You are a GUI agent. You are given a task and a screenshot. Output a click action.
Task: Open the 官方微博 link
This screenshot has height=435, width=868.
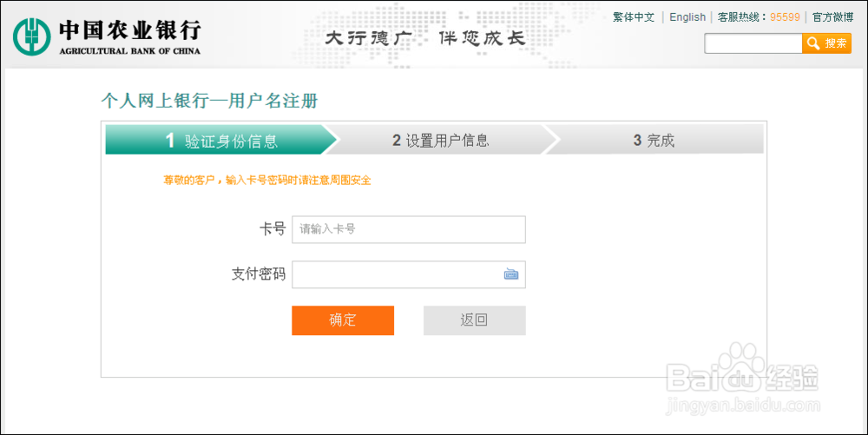point(832,17)
